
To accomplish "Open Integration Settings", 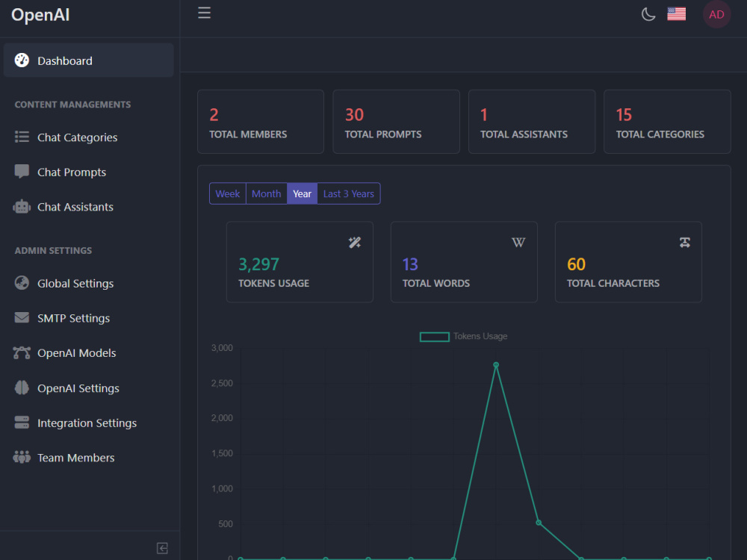I will pyautogui.click(x=87, y=423).
